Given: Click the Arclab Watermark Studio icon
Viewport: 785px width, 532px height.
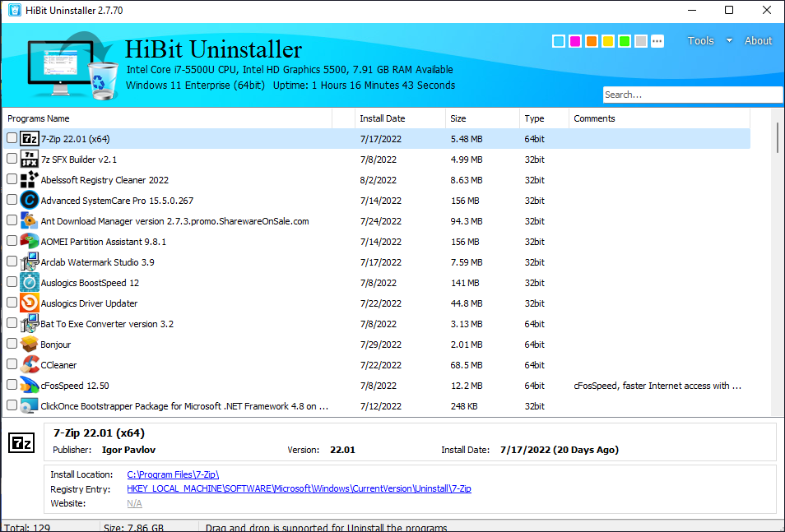Looking at the screenshot, I should [x=29, y=261].
